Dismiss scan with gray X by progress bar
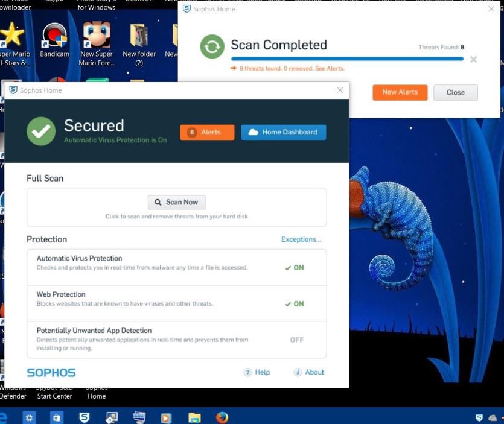Screen dimensions: 504x424 (473, 60)
